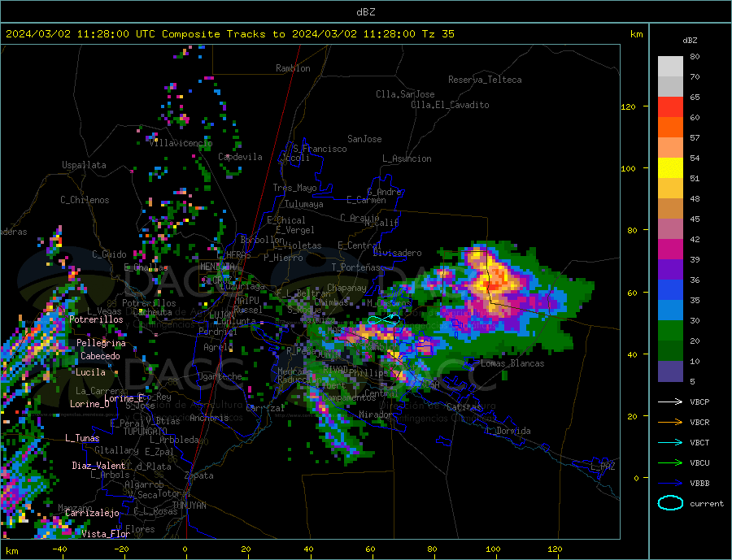732x560 pixels.
Task: Click the 'Tulumaya' map label
Action: coord(304,204)
